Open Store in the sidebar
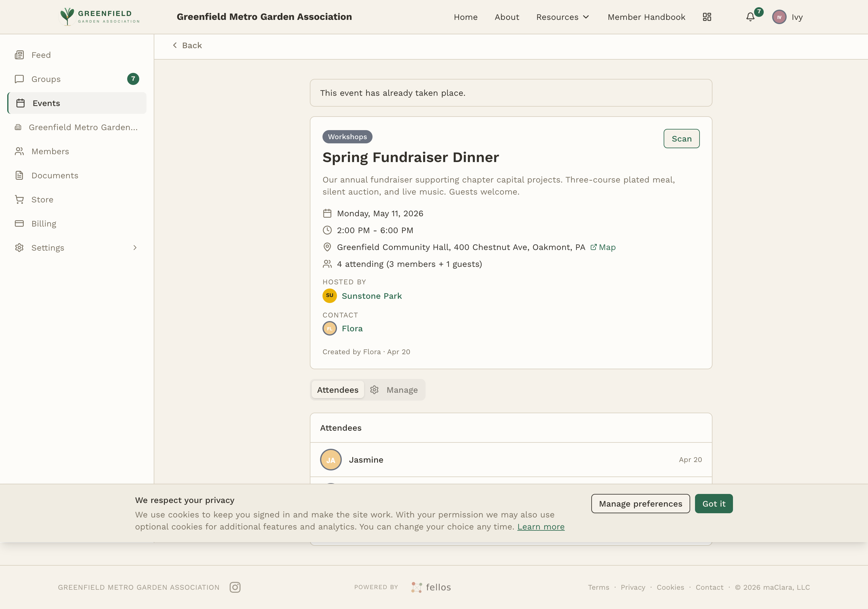The height and width of the screenshot is (609, 868). coord(77,199)
